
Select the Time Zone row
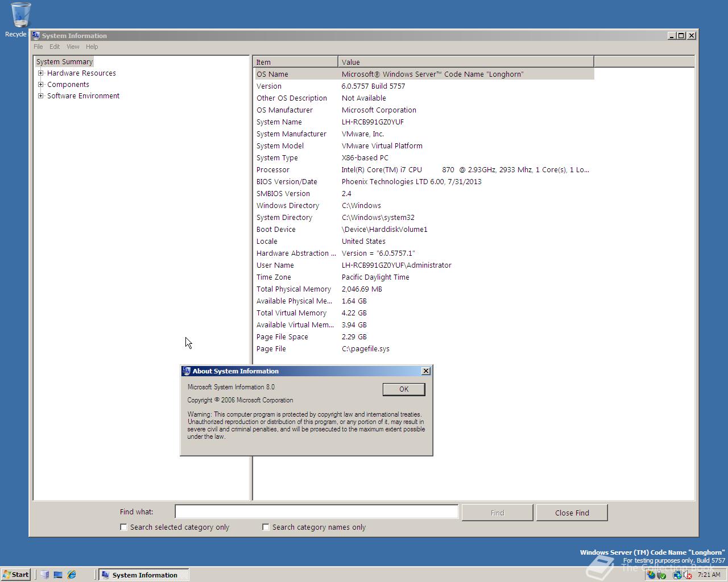pos(424,277)
